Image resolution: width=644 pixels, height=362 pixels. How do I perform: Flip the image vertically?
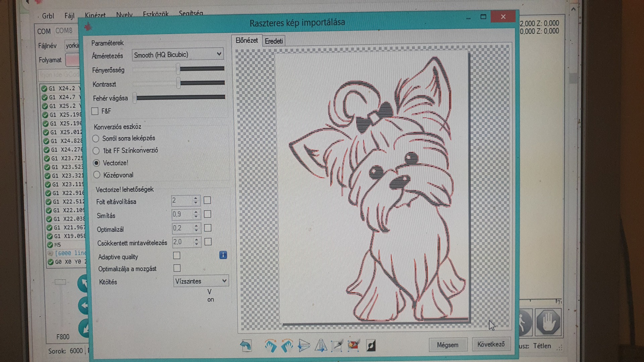click(321, 346)
